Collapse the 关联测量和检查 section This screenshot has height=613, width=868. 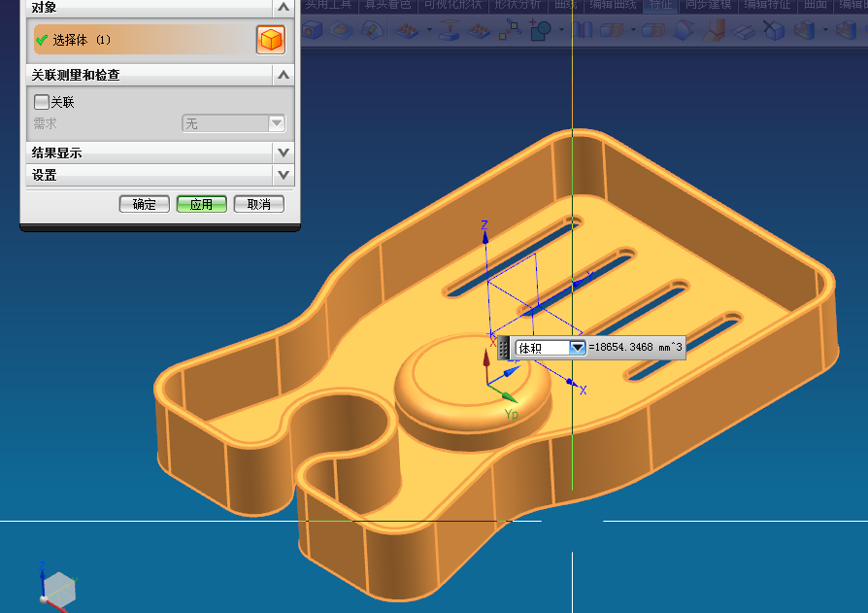pyautogui.click(x=283, y=75)
